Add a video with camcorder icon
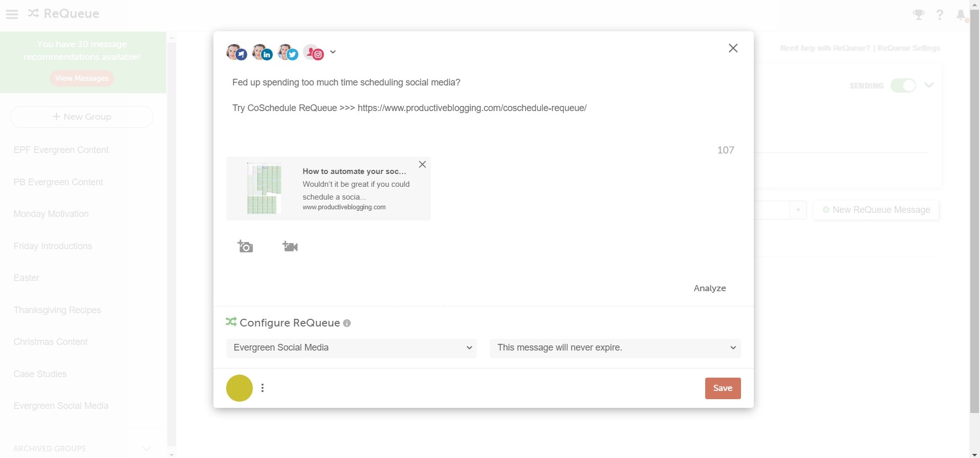This screenshot has height=458, width=980. pyautogui.click(x=290, y=246)
